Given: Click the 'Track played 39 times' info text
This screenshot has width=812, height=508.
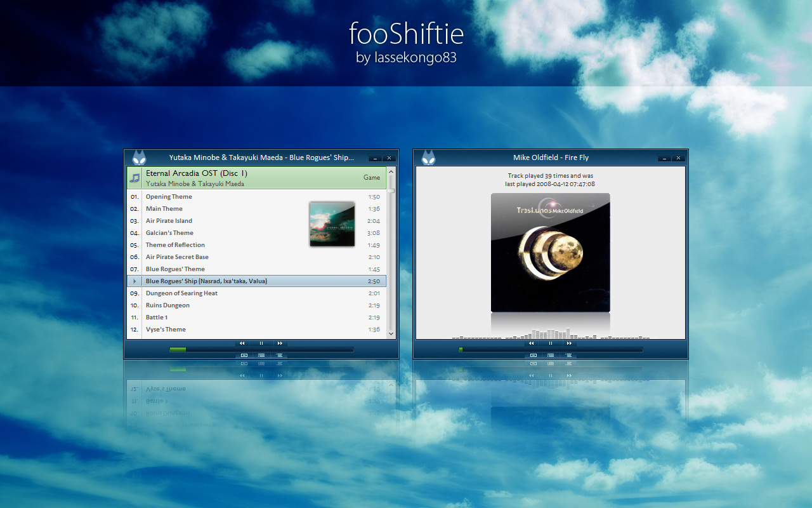Looking at the screenshot, I should [x=551, y=176].
